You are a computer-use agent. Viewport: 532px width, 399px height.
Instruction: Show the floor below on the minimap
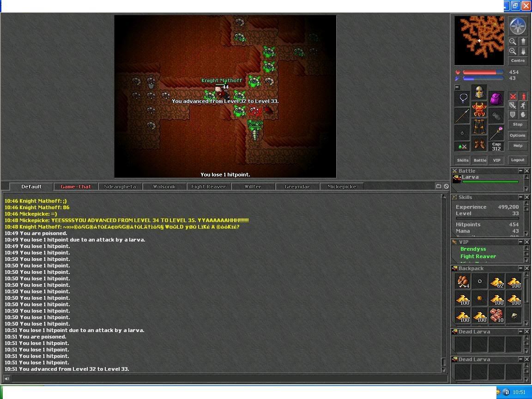(x=523, y=51)
